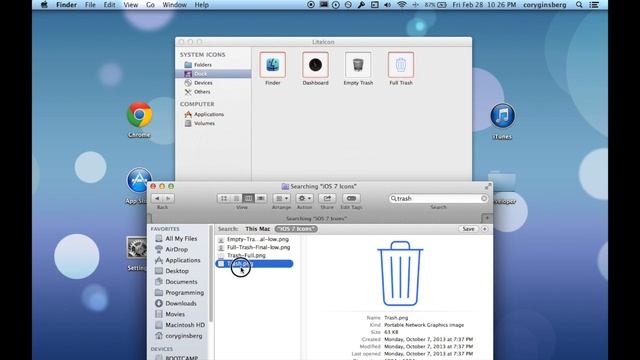The image size is (640, 360).
Task: Toggle Finder full screen arrow icon
Action: coord(488,187)
